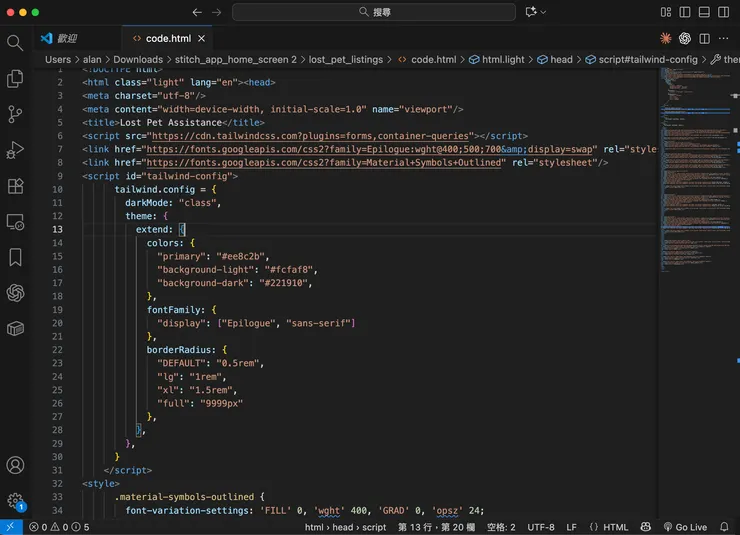Click the Manage settings gear

point(15,500)
